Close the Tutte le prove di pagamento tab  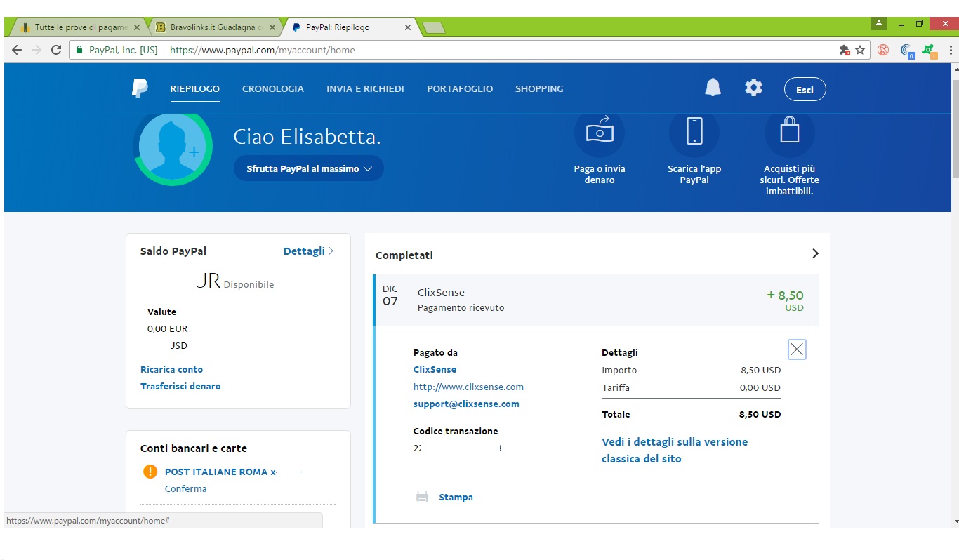coord(137,27)
